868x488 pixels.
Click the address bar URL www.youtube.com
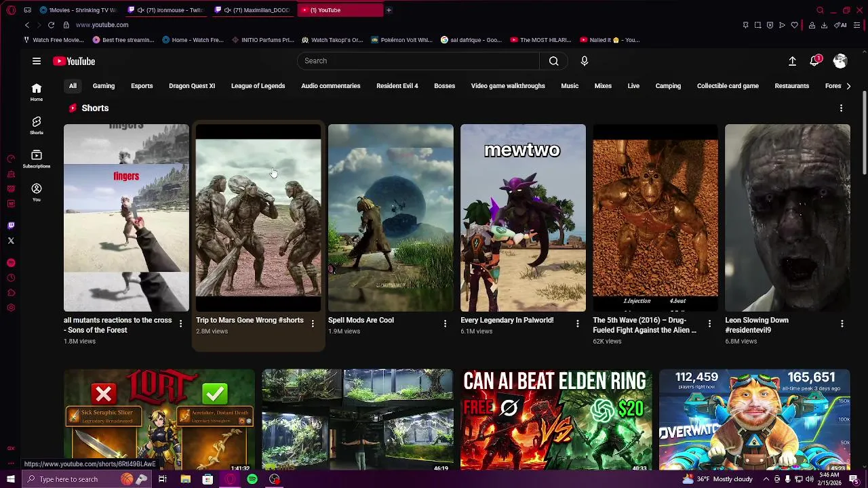102,25
